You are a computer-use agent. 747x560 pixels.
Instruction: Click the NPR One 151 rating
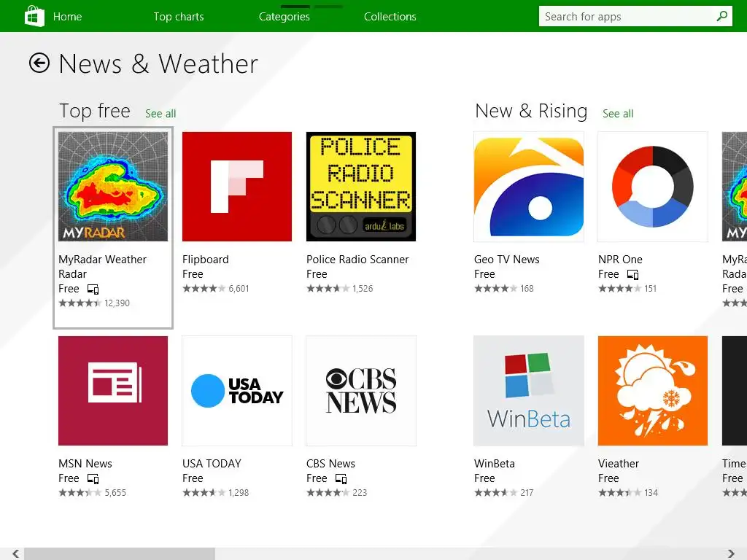(x=627, y=289)
